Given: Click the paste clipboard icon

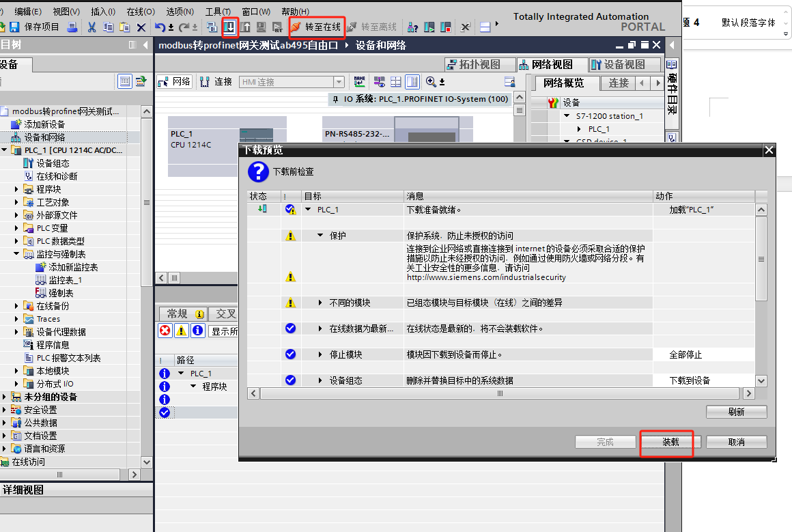Looking at the screenshot, I should [124, 27].
